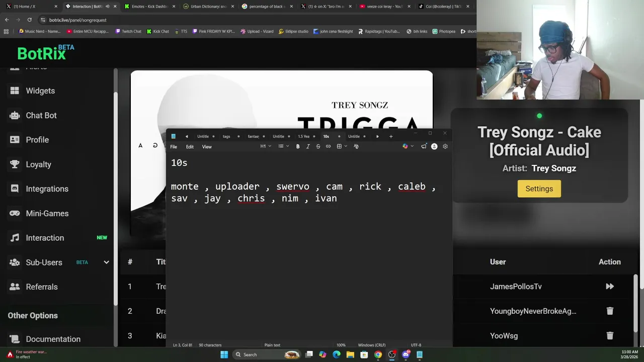
Task: Open Upload - Vizard bookmark
Action: 257,31
